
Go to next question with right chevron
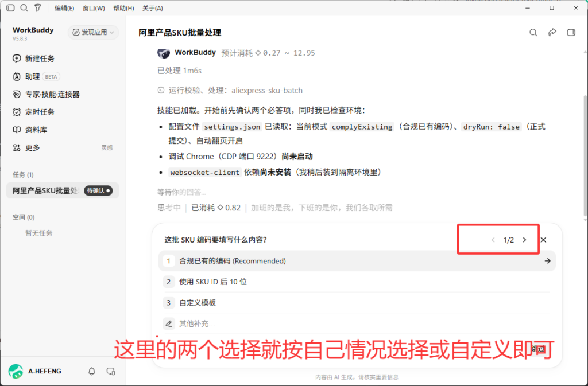point(525,240)
